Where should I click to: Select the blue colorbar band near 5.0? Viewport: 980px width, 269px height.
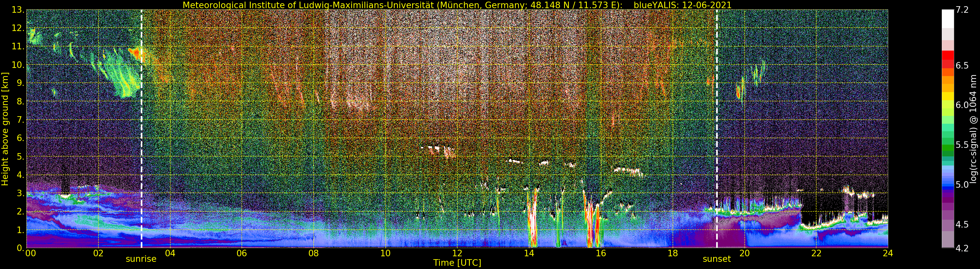coord(947,185)
